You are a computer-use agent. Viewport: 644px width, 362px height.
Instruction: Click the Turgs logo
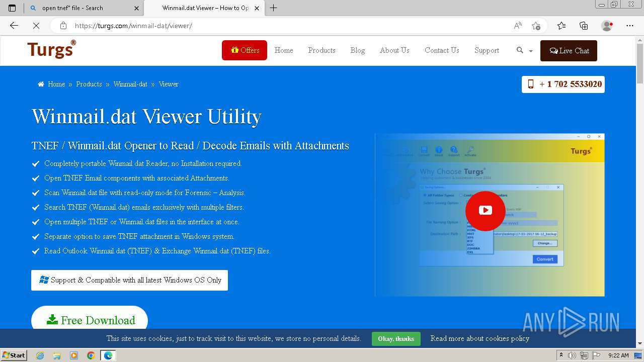tap(52, 49)
